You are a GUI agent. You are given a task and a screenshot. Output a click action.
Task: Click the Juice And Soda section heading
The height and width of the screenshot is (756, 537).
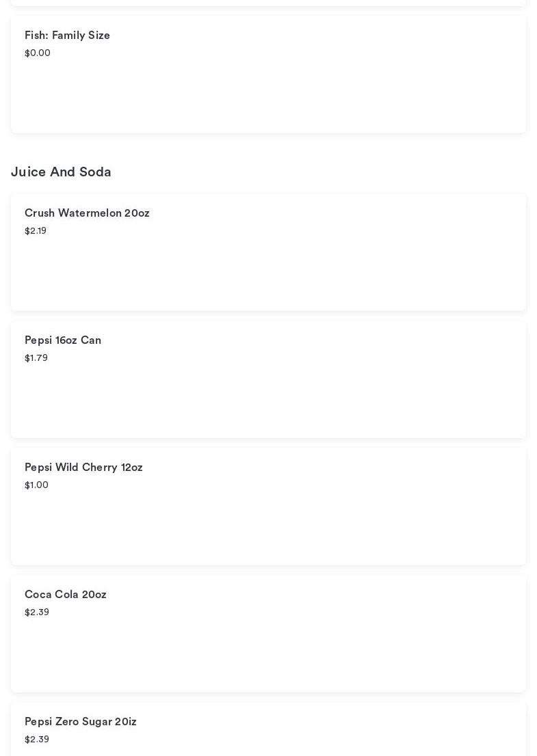[61, 172]
